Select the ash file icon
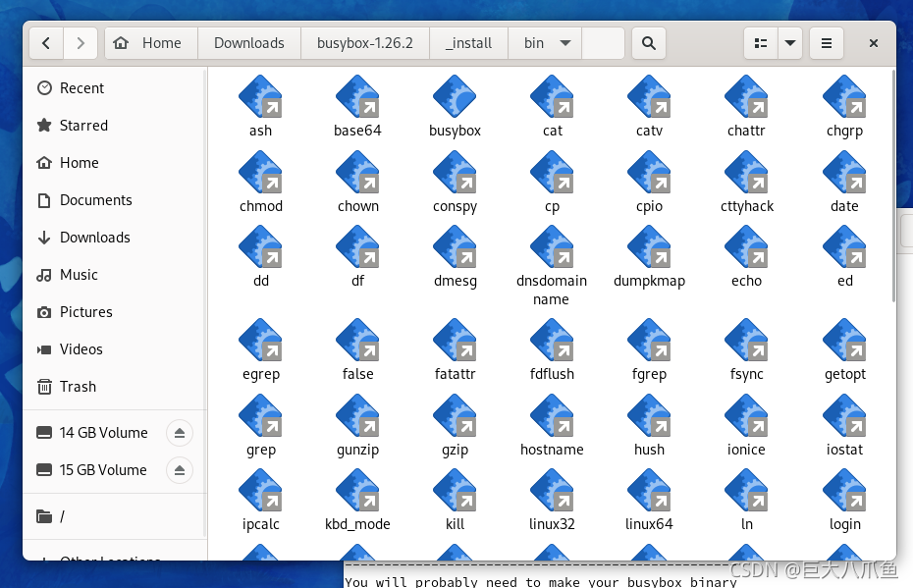 click(260, 96)
